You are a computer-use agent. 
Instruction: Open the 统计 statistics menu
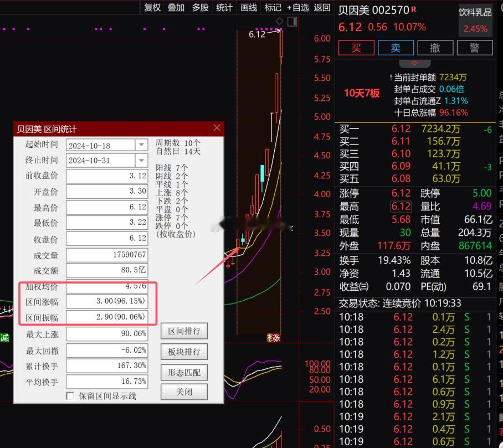[x=224, y=7]
